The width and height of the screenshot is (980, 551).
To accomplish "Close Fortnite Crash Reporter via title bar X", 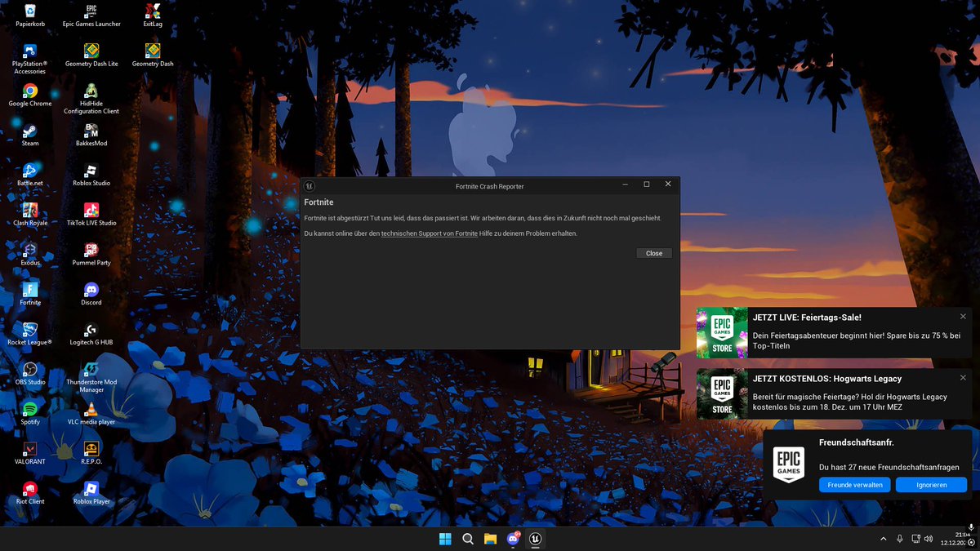I will tap(668, 184).
